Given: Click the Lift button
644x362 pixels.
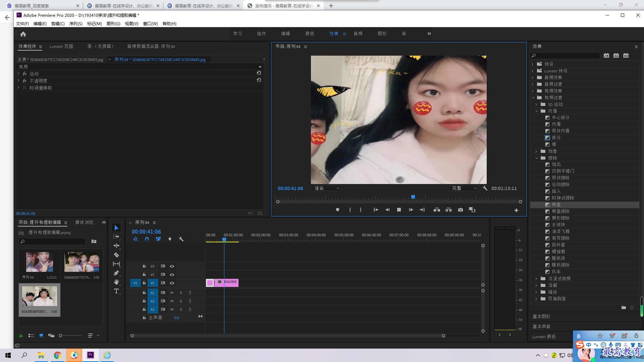Looking at the screenshot, I should (437, 210).
